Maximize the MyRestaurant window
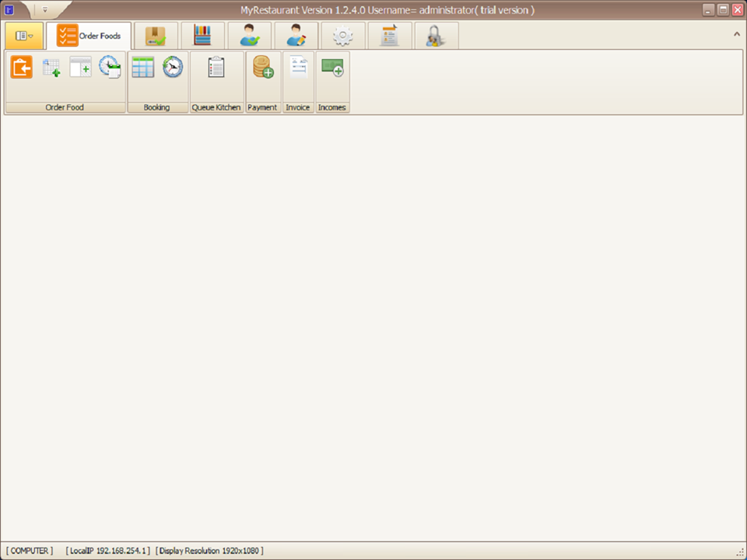 [723, 9]
